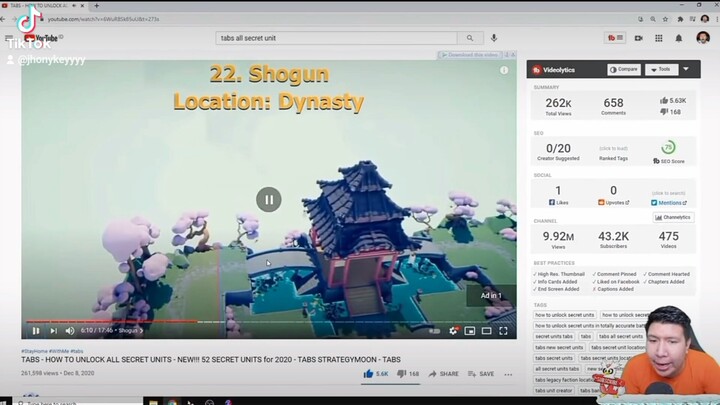Open the player settings gear
720x405 pixels.
pyautogui.click(x=454, y=330)
